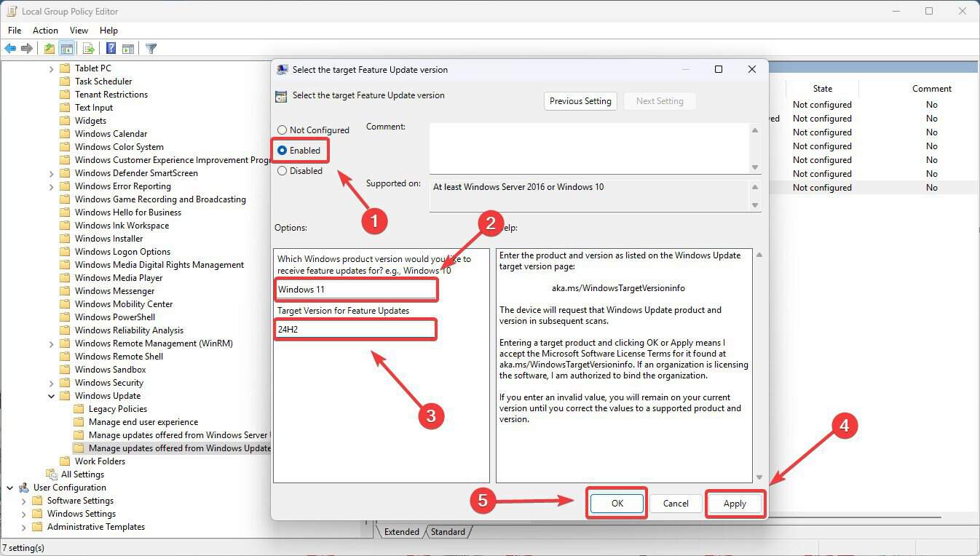Click scroll-up arrow of Help text pane

click(x=759, y=255)
